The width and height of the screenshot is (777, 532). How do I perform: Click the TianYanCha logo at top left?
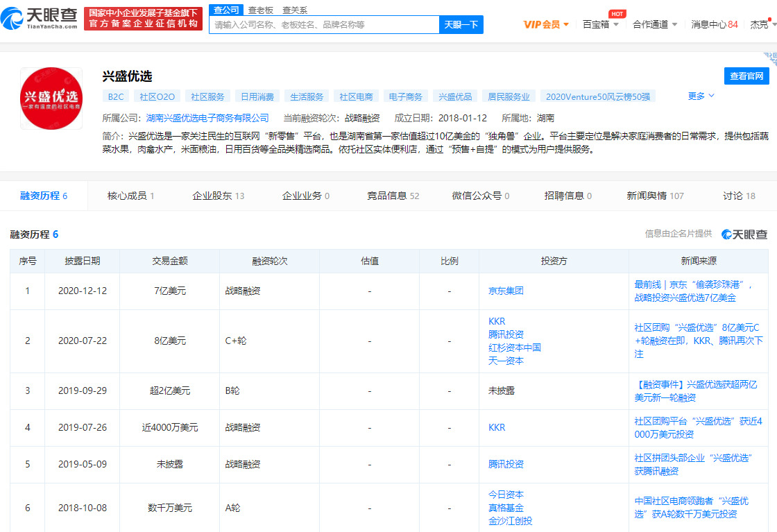(x=39, y=18)
